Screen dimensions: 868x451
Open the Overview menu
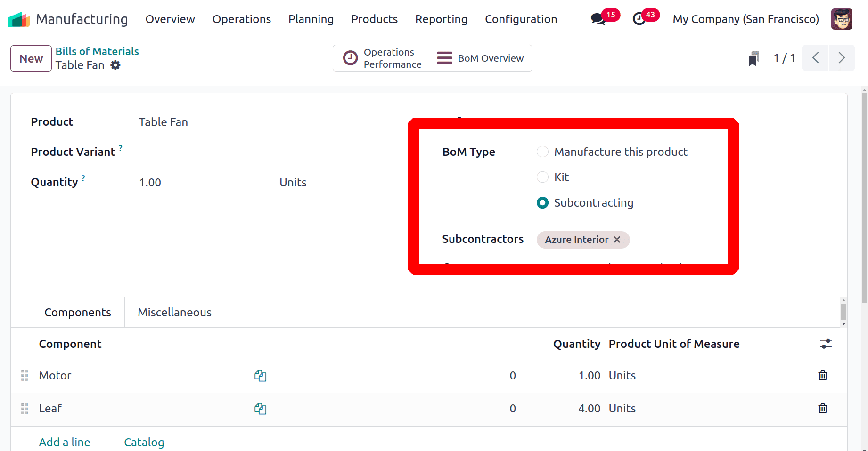tap(170, 19)
